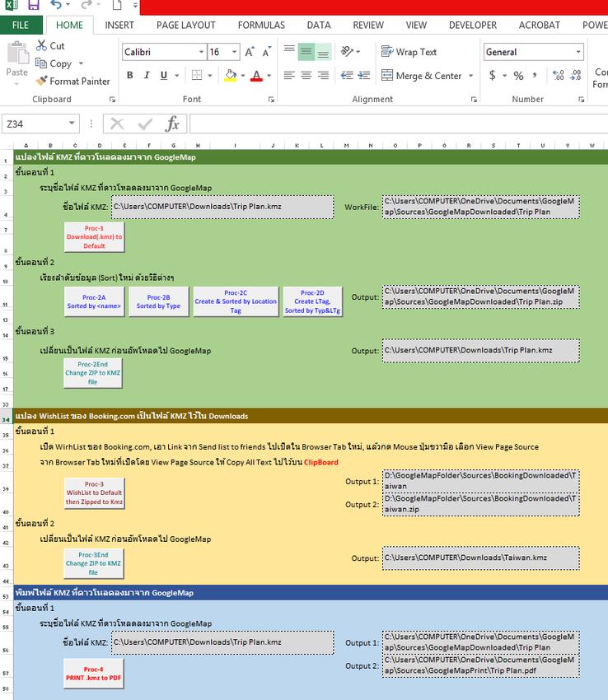Click the Insert Function fx icon
Screen dimensions: 608x700
172,124
